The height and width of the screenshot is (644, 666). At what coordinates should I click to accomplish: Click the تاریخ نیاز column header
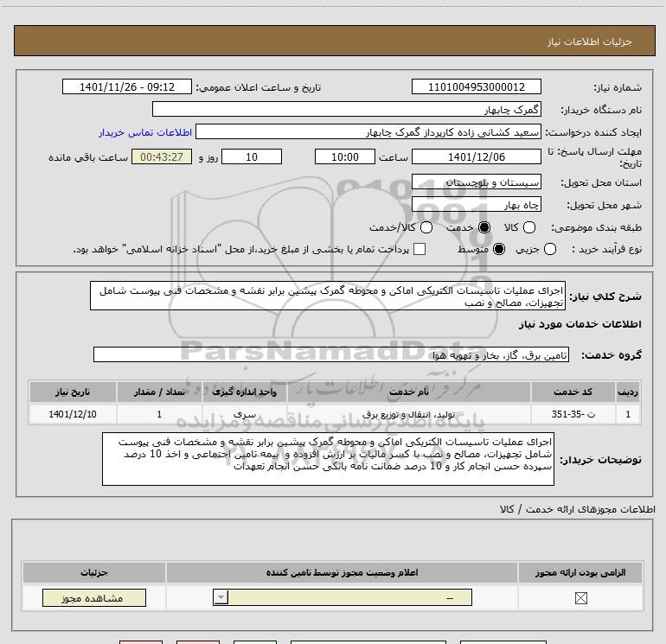[x=73, y=392]
